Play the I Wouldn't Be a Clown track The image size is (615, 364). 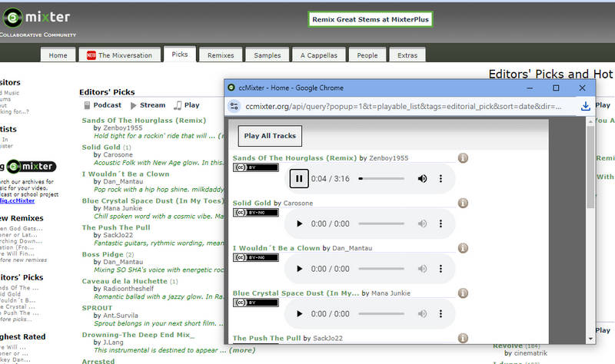(299, 269)
